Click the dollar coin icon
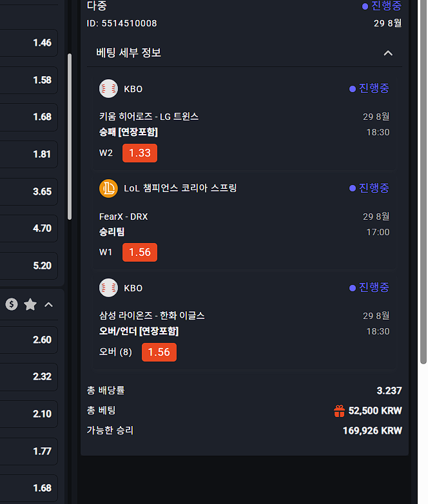The height and width of the screenshot is (504, 428). click(12, 305)
